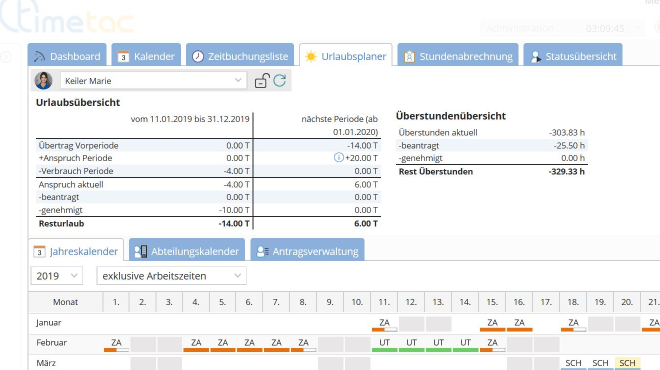This screenshot has width=660, height=370.
Task: Click the Überstunden aktuell value -303.83 h
Action: click(x=567, y=133)
